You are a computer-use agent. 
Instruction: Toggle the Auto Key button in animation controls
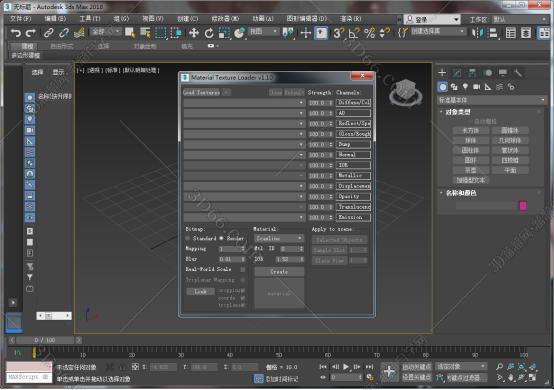tap(417, 367)
